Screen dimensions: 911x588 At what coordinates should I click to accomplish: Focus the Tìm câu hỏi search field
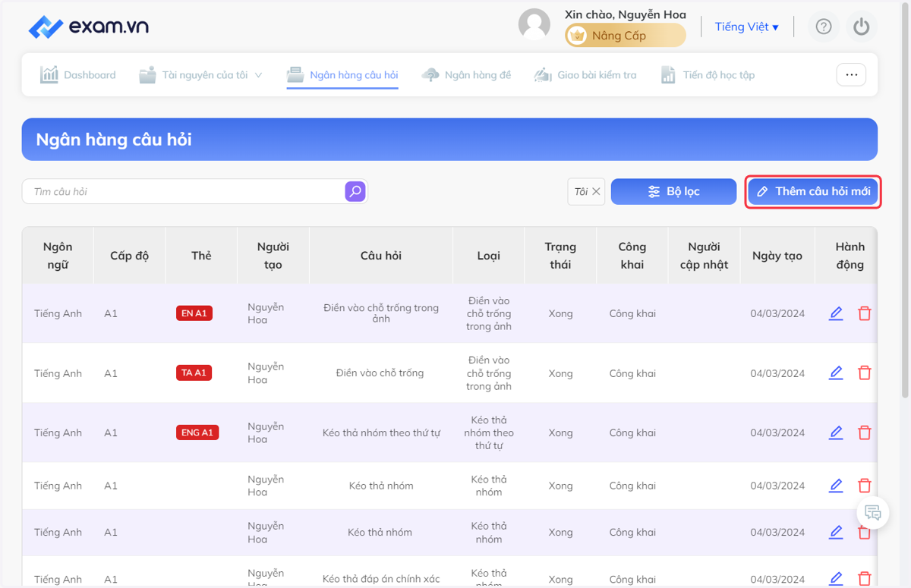click(184, 192)
